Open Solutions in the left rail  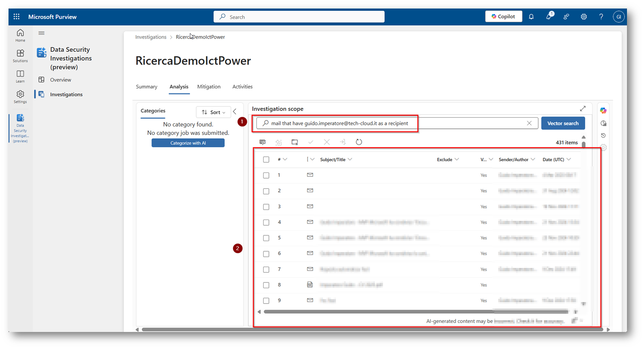(x=20, y=56)
